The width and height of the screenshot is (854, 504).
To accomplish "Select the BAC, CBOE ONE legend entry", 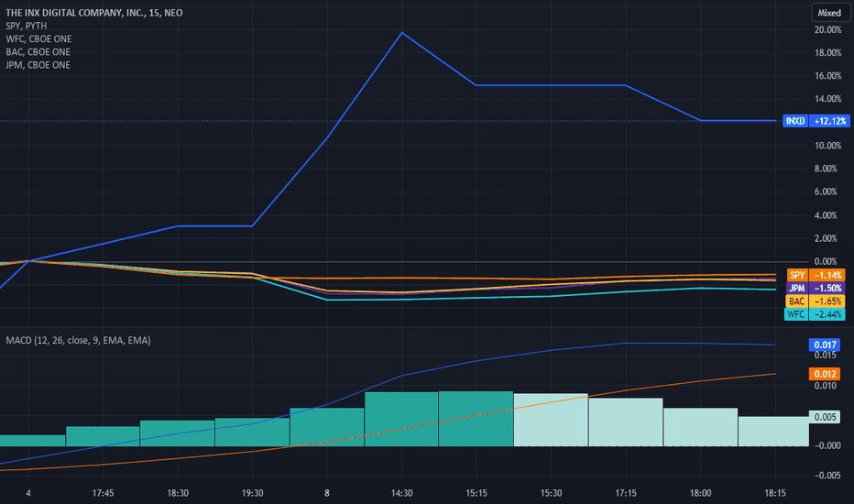I will coord(38,51).
